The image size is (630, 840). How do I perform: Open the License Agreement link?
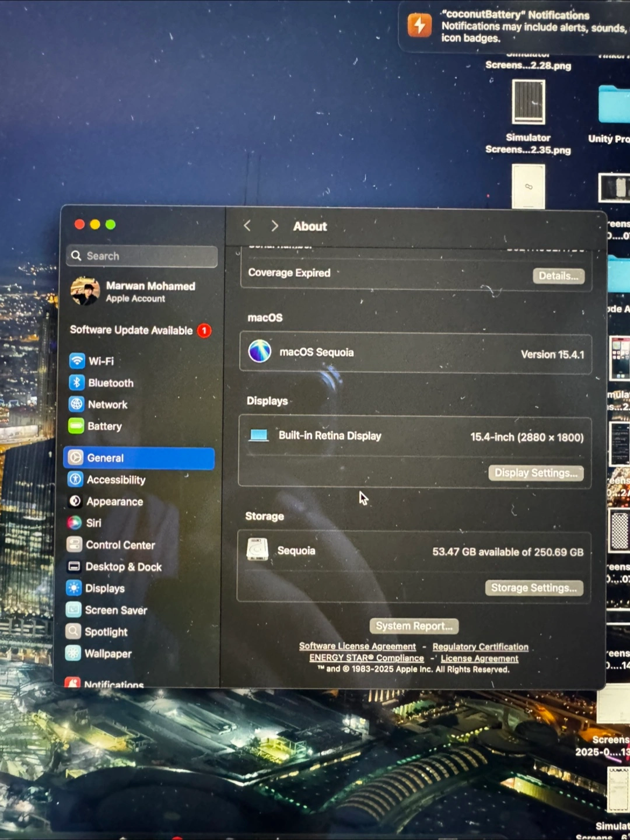tap(479, 659)
